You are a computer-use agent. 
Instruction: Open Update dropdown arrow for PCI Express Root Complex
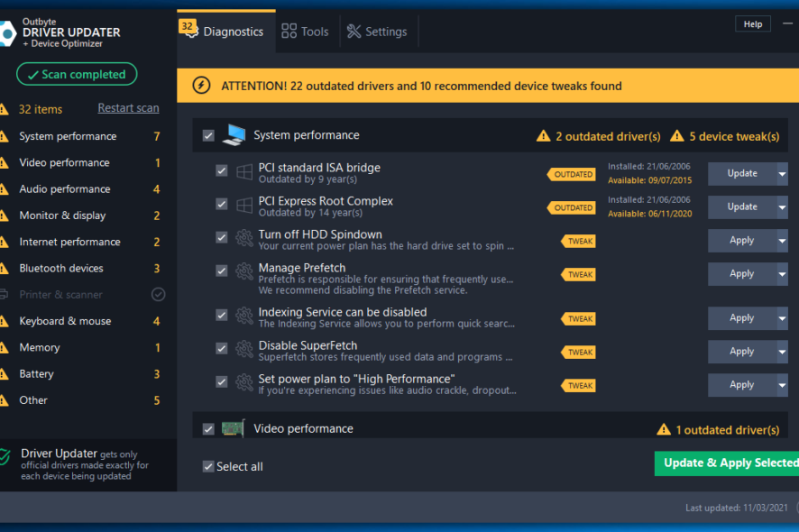[782, 207]
